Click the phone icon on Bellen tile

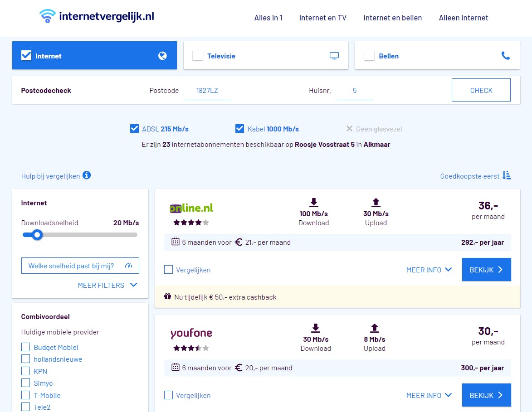[506, 56]
